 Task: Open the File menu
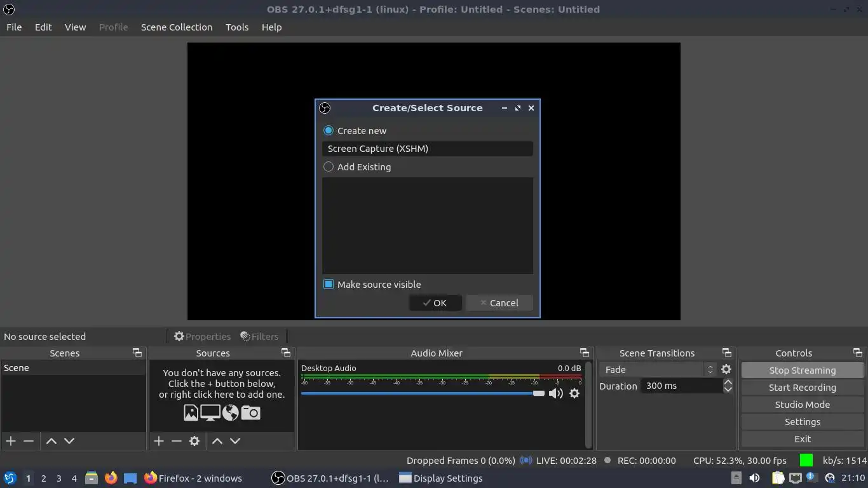14,27
